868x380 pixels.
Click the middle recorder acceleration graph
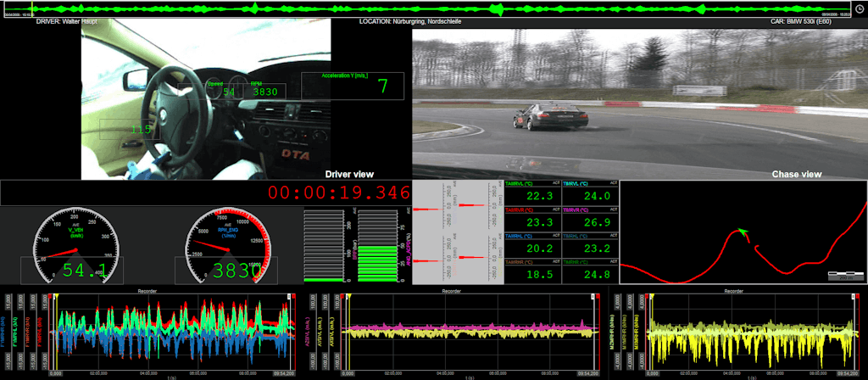(470, 332)
